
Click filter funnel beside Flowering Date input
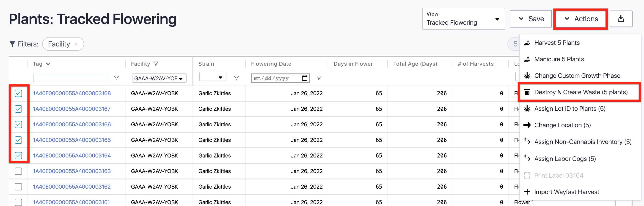tap(319, 78)
